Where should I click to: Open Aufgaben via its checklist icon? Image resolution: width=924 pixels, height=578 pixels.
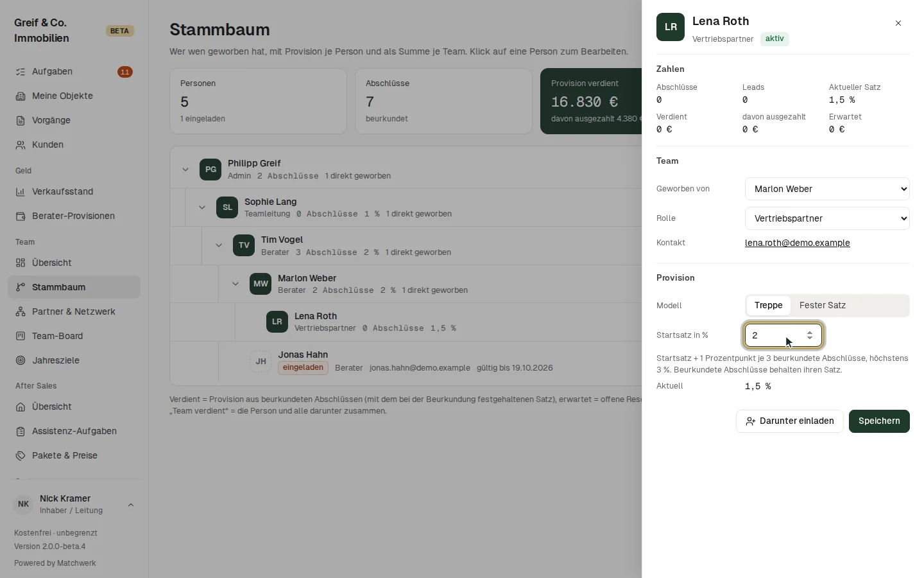21,72
